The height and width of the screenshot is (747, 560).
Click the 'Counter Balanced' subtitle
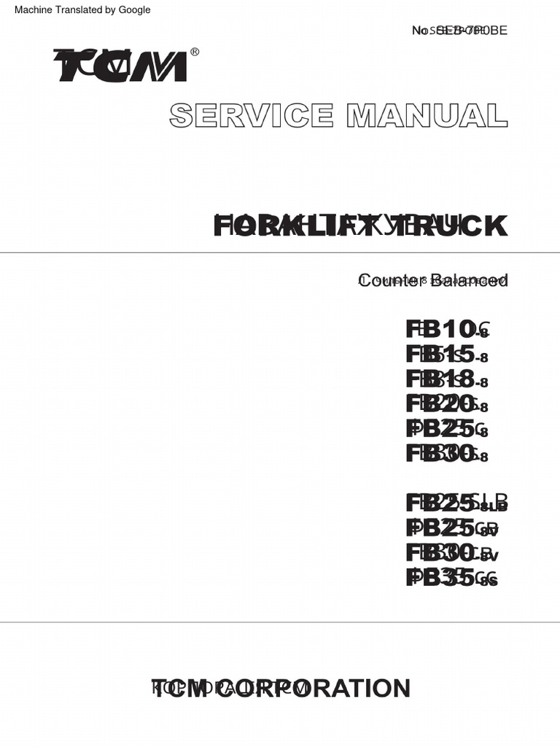pos(433,280)
